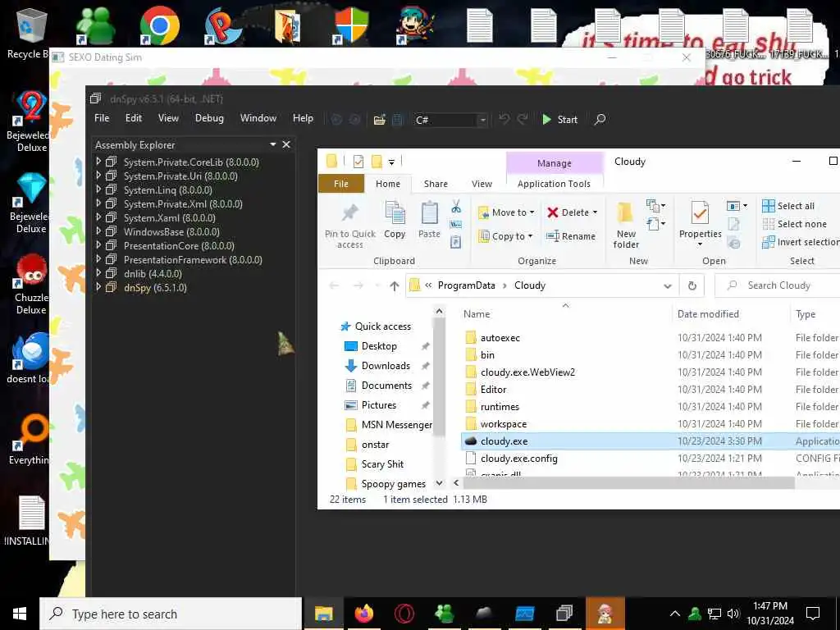Image resolution: width=840 pixels, height=630 pixels.
Task: Open dnSpy File menu
Action: (102, 118)
